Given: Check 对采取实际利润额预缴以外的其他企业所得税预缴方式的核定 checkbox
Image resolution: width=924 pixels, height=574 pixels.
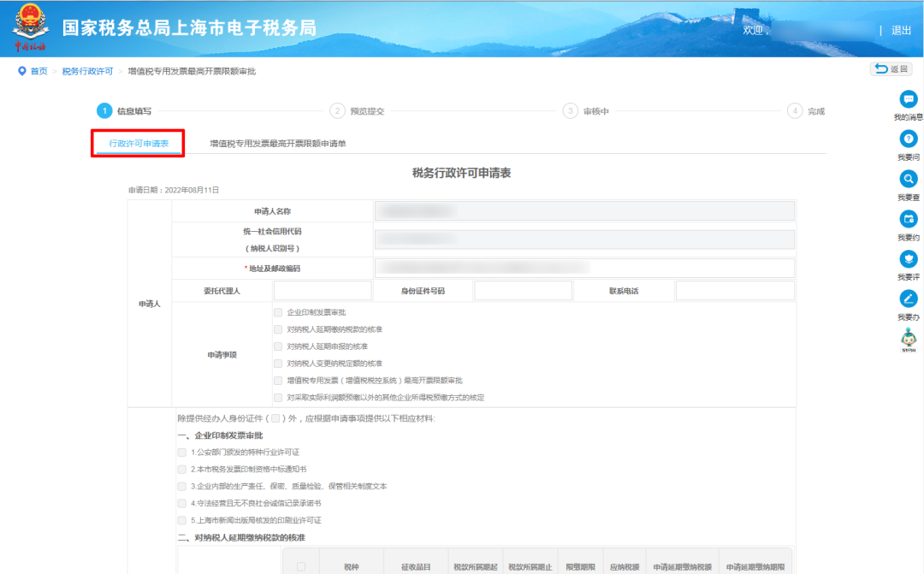Looking at the screenshot, I should (x=278, y=398).
